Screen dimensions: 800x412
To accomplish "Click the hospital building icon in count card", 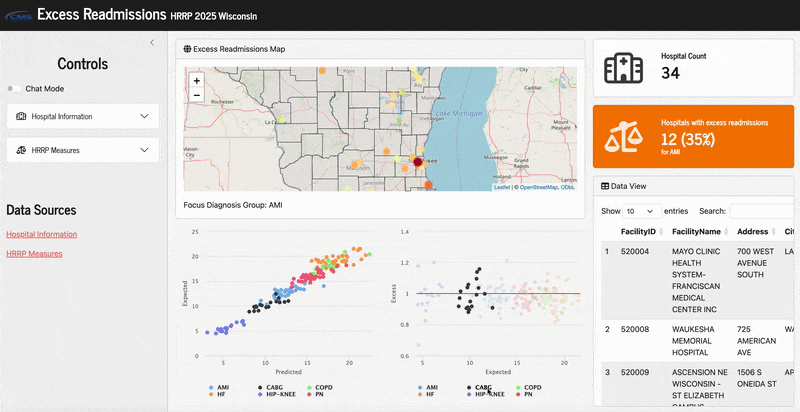I will 623,69.
